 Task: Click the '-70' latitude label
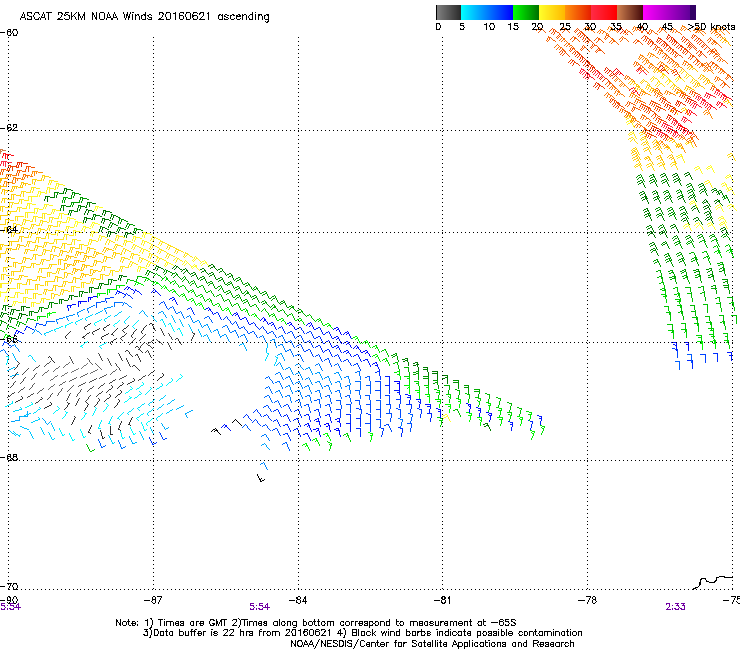coord(9,586)
